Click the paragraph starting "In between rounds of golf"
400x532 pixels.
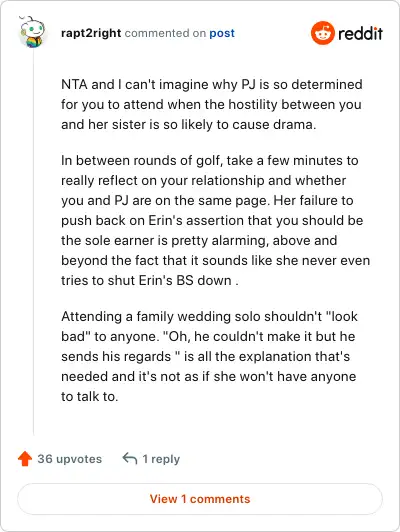tap(215, 221)
